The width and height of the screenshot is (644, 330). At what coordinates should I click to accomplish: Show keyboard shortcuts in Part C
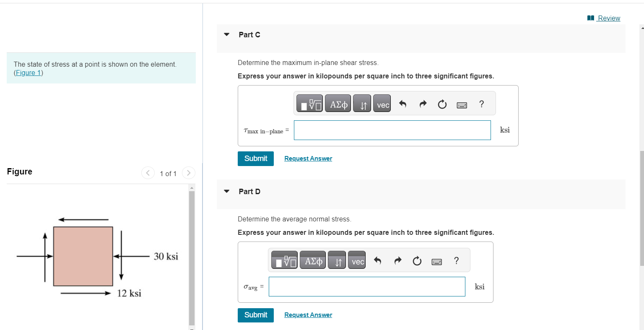coord(462,104)
